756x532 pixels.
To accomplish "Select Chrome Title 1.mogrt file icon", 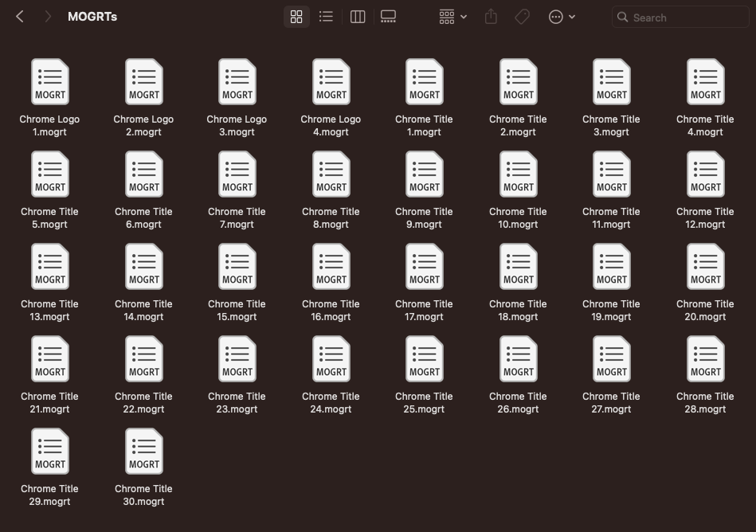I will 425,82.
